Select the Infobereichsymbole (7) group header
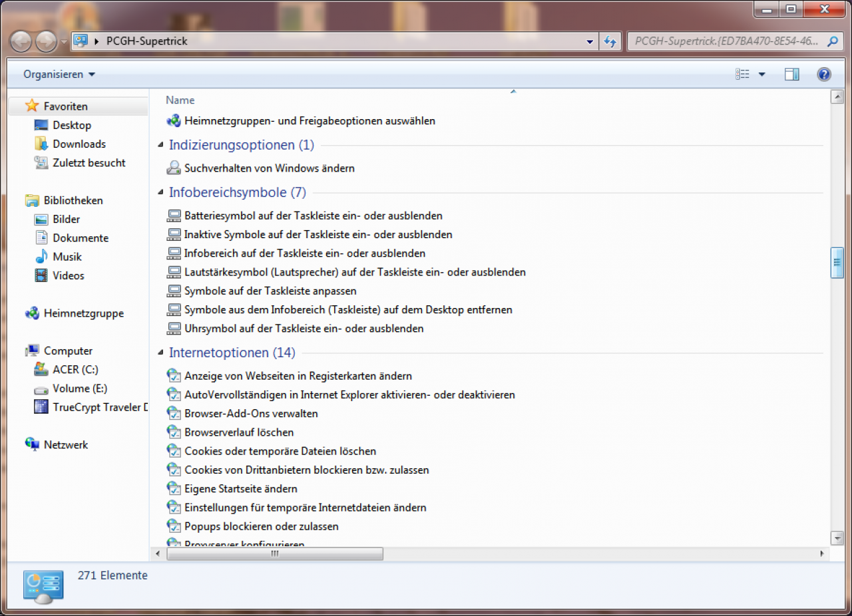Viewport: 852px width, 616px height. pos(238,192)
